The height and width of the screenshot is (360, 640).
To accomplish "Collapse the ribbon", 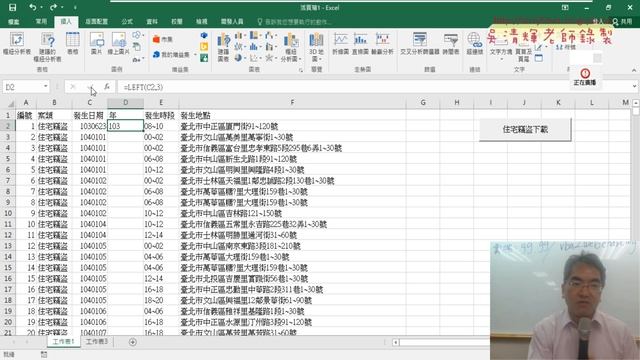I will 634,70.
